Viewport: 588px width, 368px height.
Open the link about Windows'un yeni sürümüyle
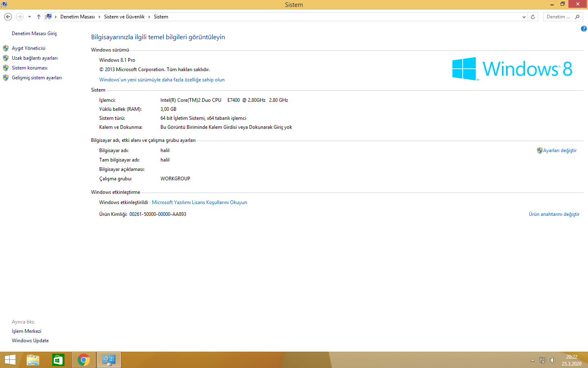(162, 80)
